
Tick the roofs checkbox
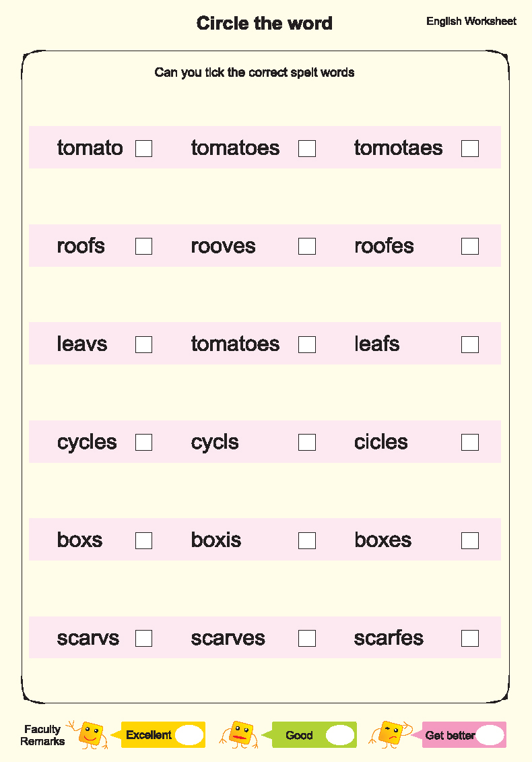(144, 247)
